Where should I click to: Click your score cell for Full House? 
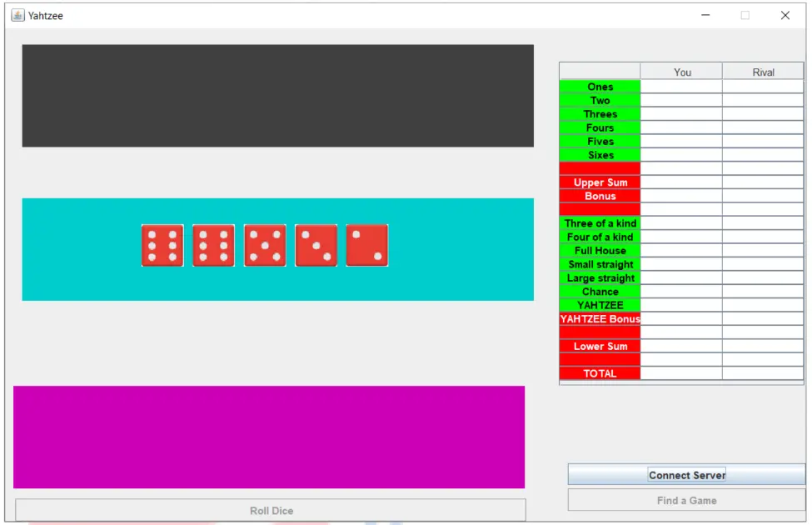click(681, 250)
